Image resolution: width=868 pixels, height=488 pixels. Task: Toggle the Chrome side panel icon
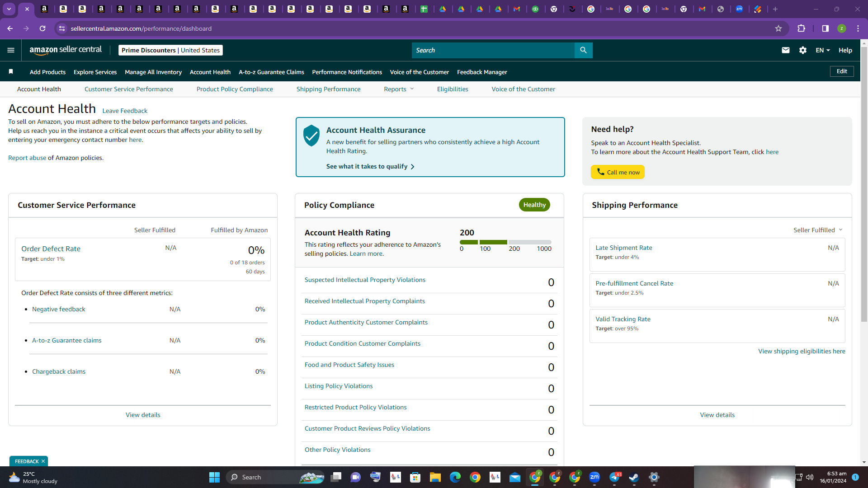coord(826,28)
